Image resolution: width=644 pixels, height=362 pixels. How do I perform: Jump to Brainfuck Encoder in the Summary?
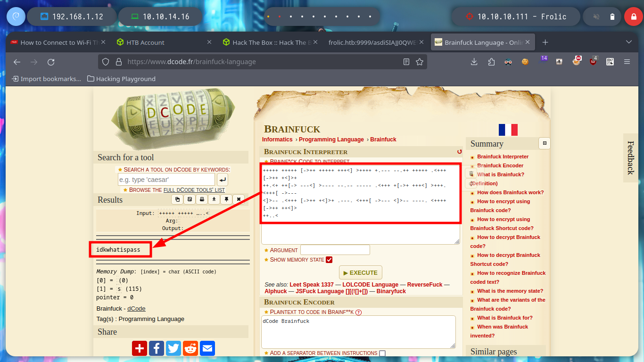(500, 165)
